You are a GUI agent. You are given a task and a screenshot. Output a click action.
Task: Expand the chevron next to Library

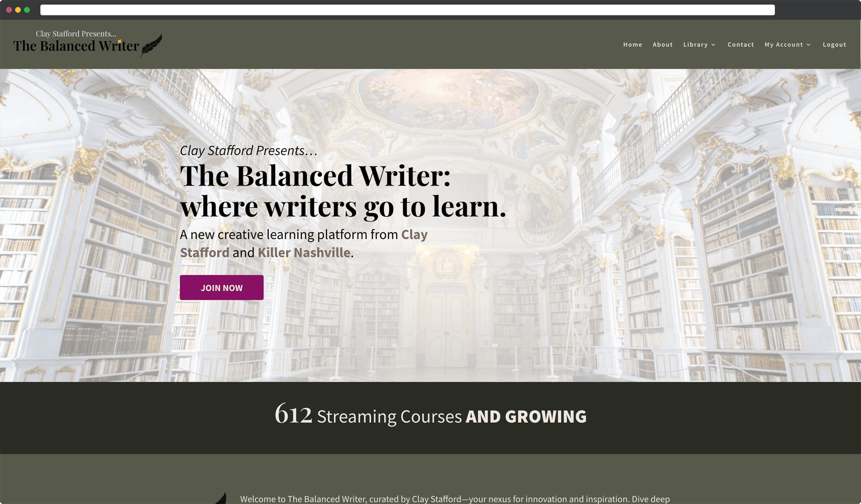tap(713, 45)
